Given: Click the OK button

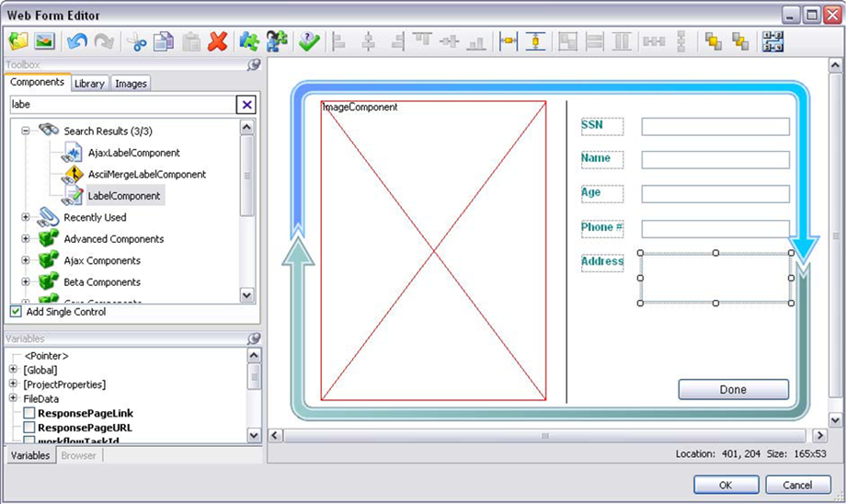Looking at the screenshot, I should click(x=726, y=485).
